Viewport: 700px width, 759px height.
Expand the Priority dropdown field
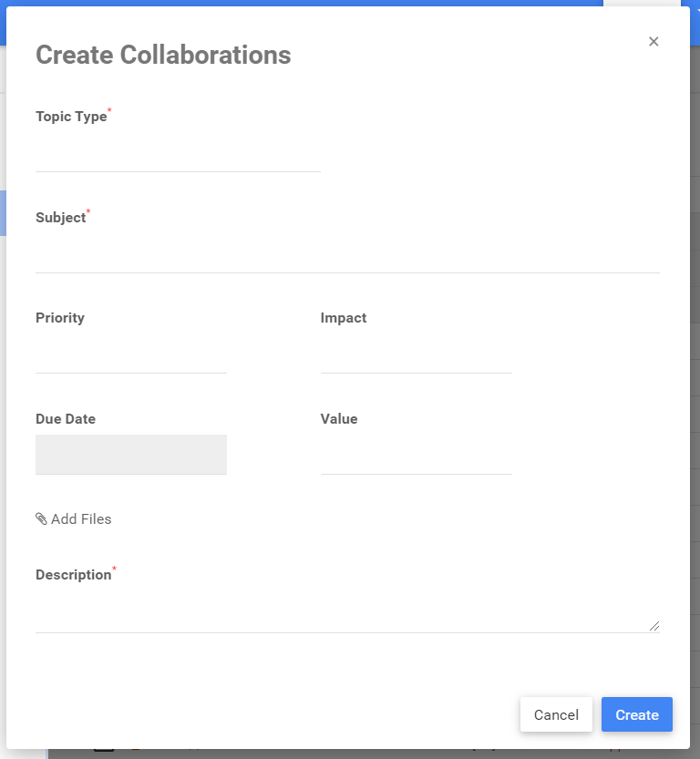pos(130,356)
